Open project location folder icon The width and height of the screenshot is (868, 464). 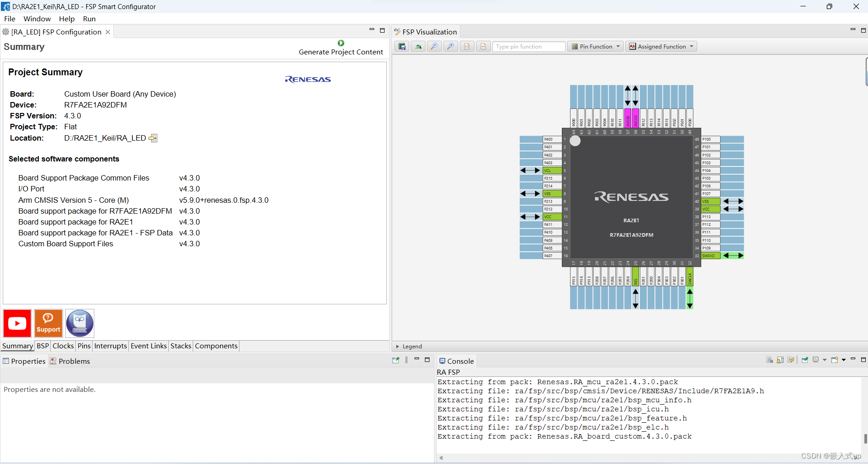(x=153, y=138)
